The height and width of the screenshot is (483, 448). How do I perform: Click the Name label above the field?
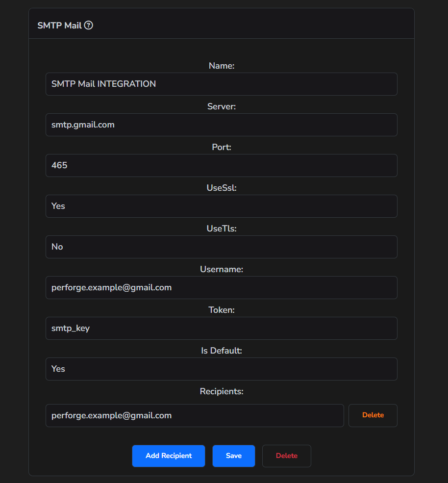(222, 66)
